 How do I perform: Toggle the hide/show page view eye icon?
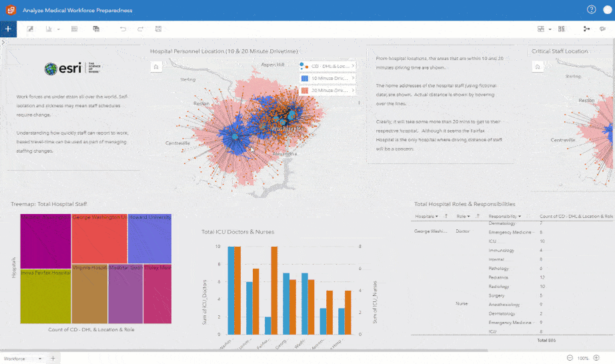pos(602,29)
